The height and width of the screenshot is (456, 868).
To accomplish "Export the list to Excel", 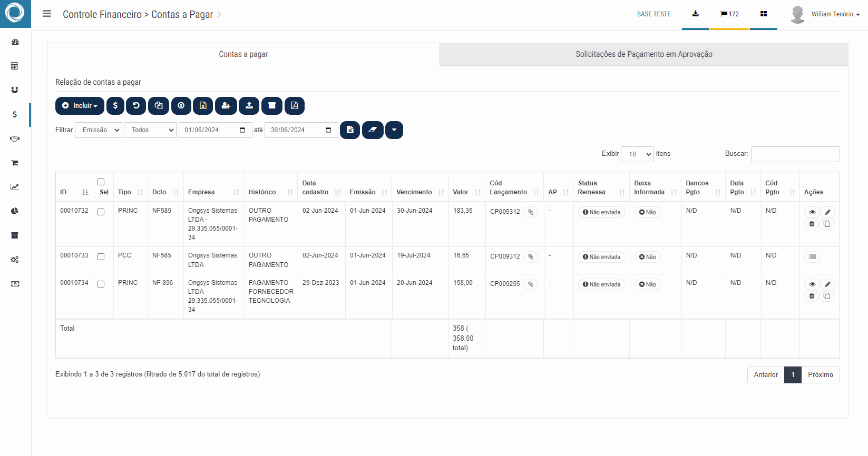I will pyautogui.click(x=203, y=106).
